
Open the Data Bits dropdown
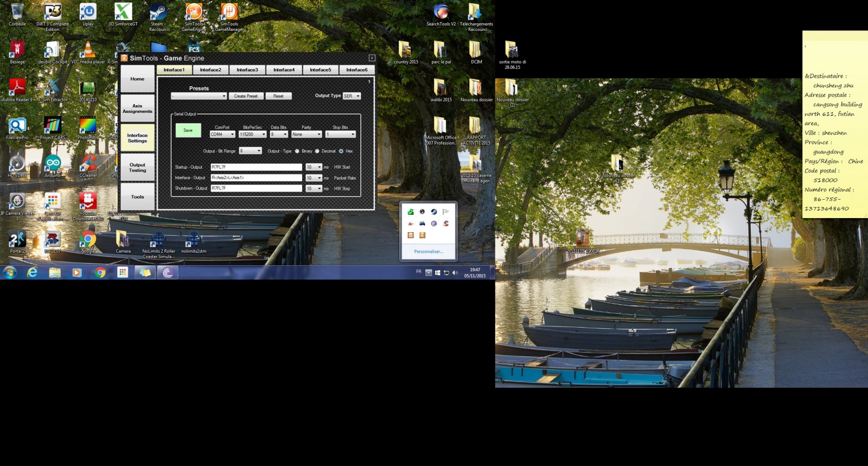tap(279, 135)
